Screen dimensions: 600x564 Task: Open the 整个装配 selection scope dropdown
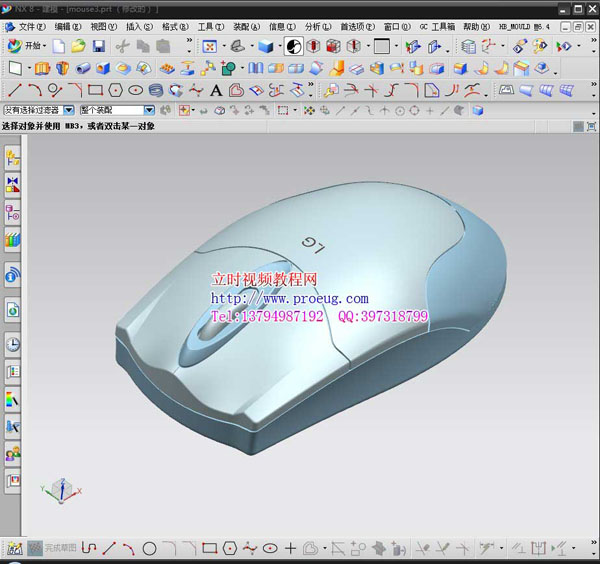149,111
